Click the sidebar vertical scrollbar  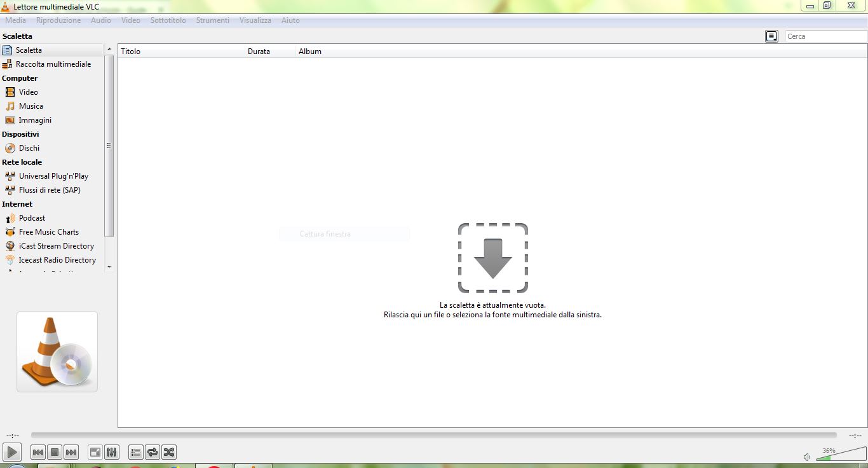click(109, 146)
